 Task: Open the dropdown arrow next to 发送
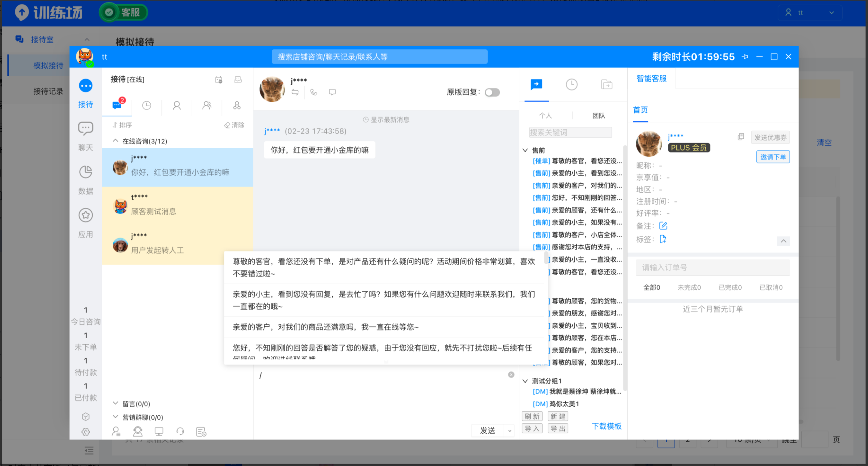coord(510,431)
